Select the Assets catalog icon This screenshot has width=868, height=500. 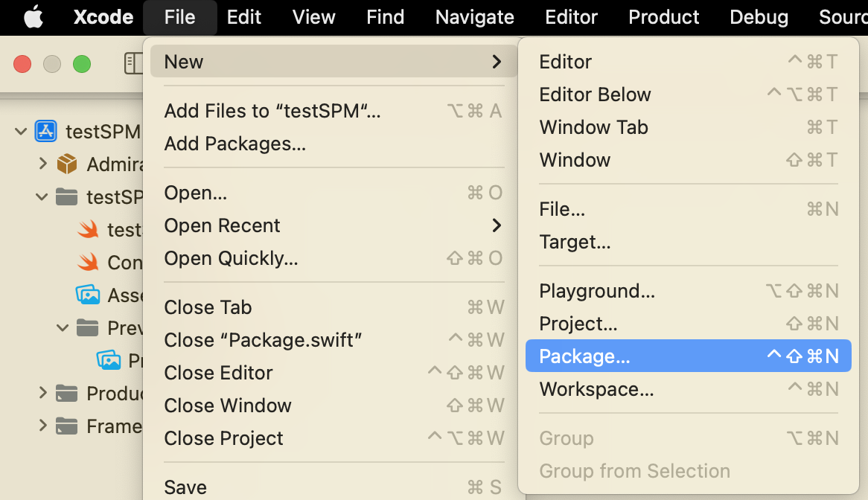(87, 295)
